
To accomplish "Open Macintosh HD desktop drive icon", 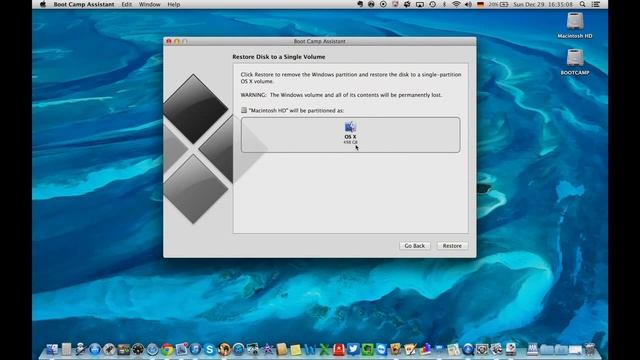I will 575,25.
